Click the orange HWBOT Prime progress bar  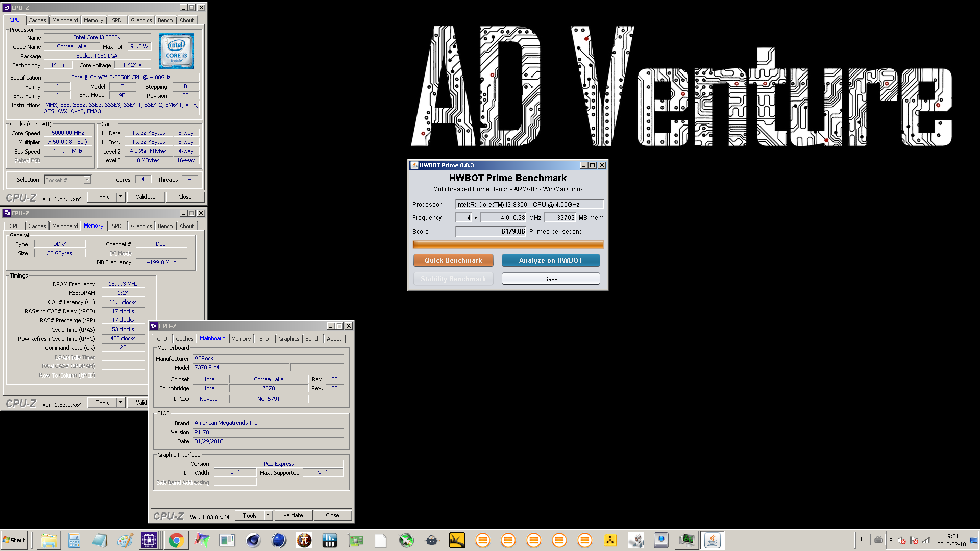pos(508,244)
